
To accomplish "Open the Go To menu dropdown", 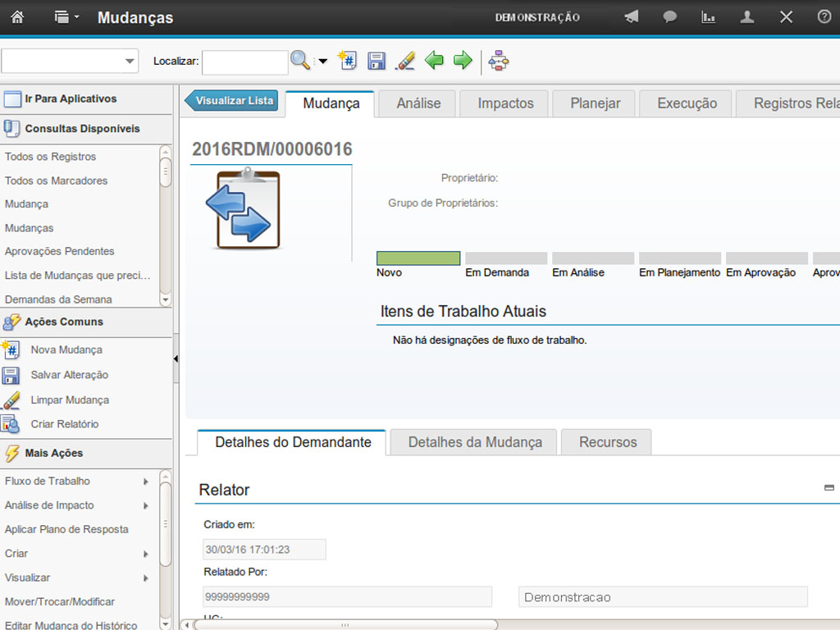I will pyautogui.click(x=66, y=17).
